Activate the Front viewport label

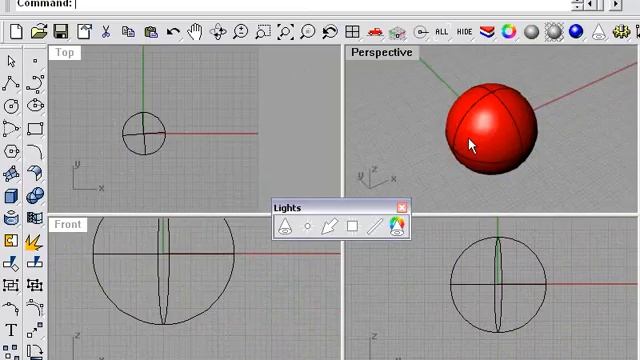tap(68, 224)
